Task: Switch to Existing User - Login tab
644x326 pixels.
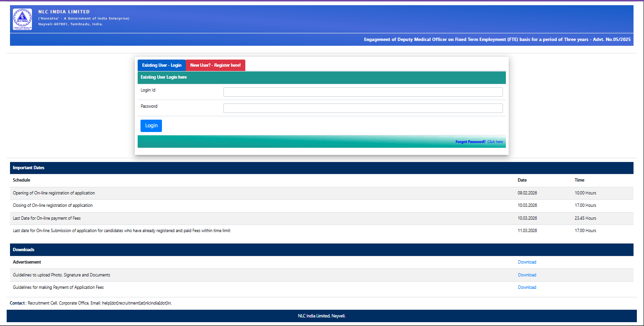Action: 161,65
